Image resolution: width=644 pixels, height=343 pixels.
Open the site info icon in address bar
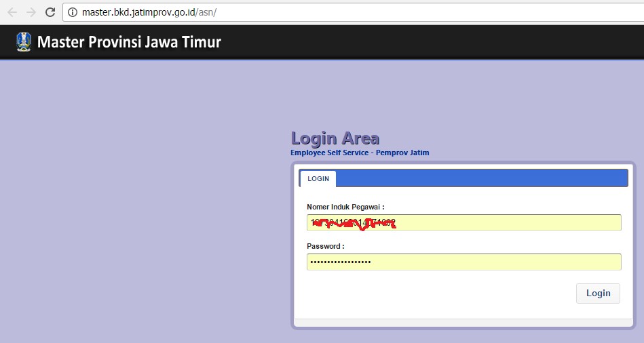(x=73, y=12)
